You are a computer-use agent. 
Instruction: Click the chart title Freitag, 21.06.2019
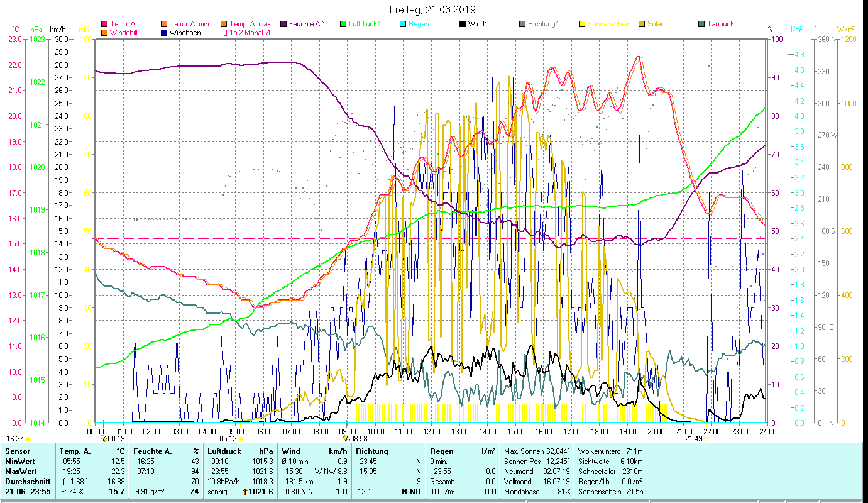pos(432,9)
